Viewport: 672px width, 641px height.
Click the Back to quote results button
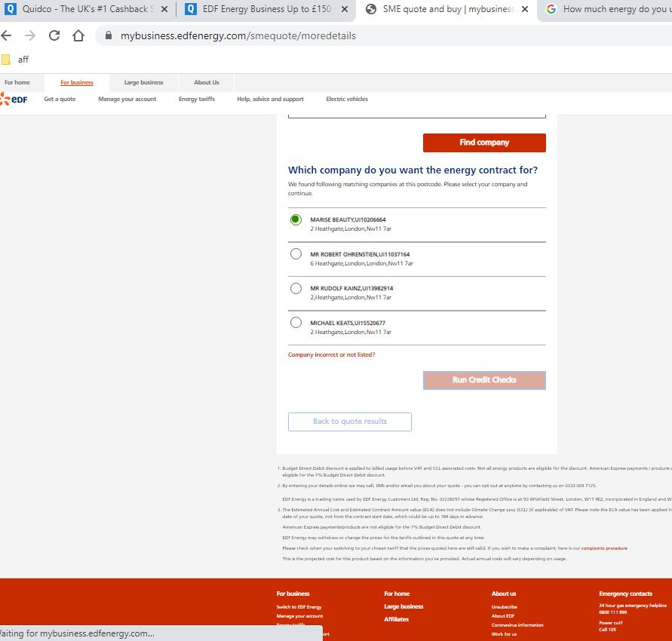click(x=350, y=422)
